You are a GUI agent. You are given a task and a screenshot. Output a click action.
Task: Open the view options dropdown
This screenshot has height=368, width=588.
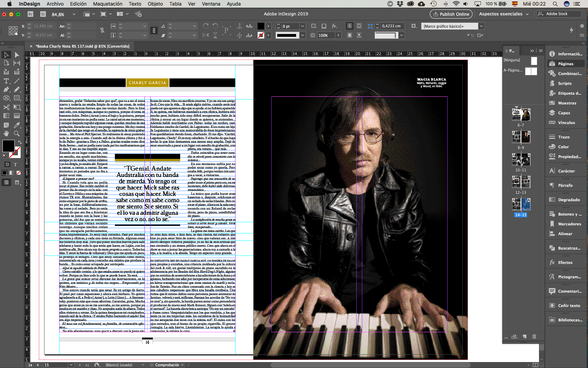93,14
